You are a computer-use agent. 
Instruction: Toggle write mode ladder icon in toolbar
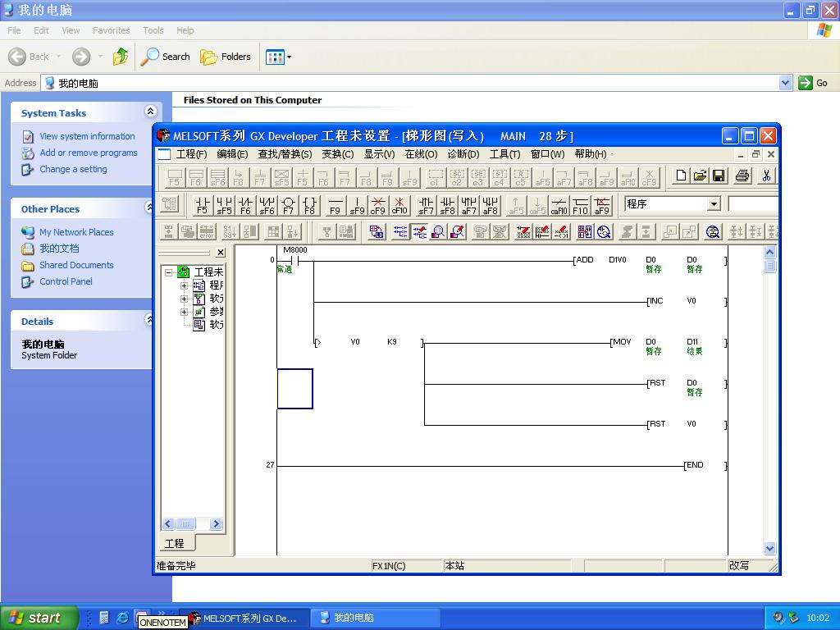click(420, 232)
